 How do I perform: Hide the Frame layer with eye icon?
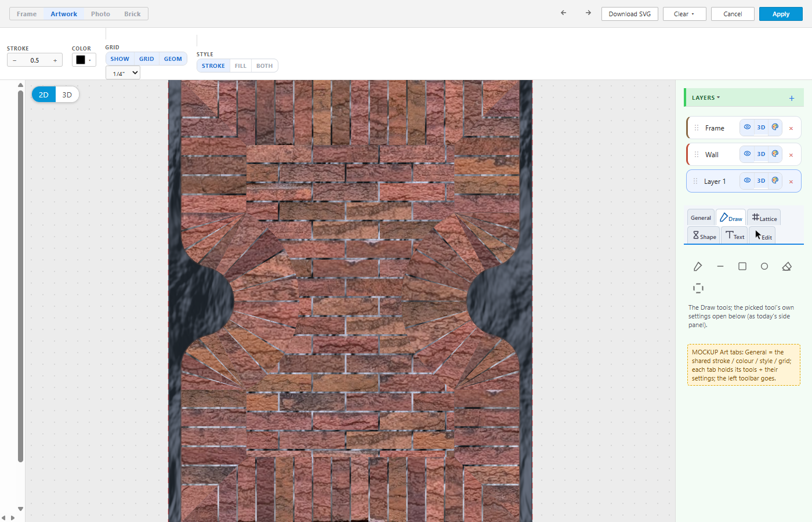(x=747, y=127)
